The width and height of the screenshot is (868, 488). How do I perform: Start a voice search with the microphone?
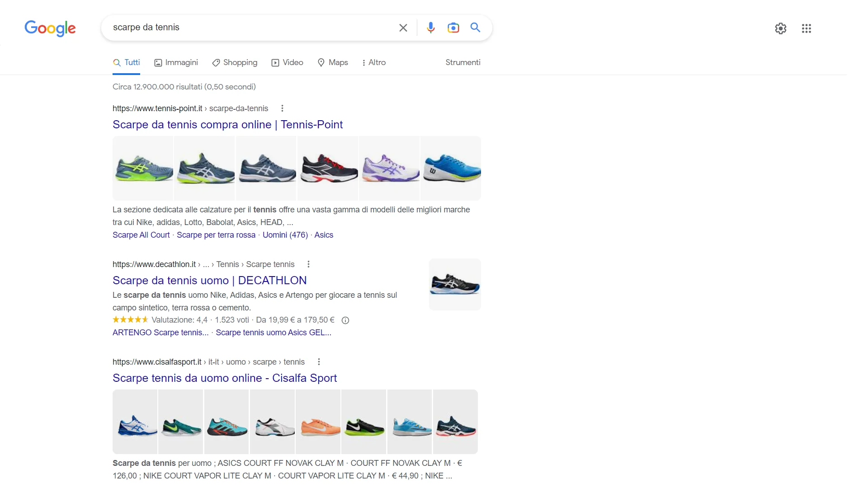coord(430,28)
